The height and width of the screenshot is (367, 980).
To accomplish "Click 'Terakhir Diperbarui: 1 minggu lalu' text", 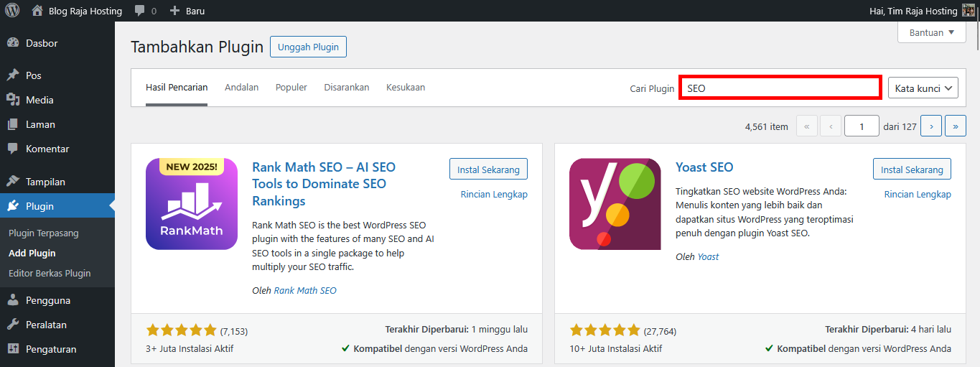I will tap(456, 330).
